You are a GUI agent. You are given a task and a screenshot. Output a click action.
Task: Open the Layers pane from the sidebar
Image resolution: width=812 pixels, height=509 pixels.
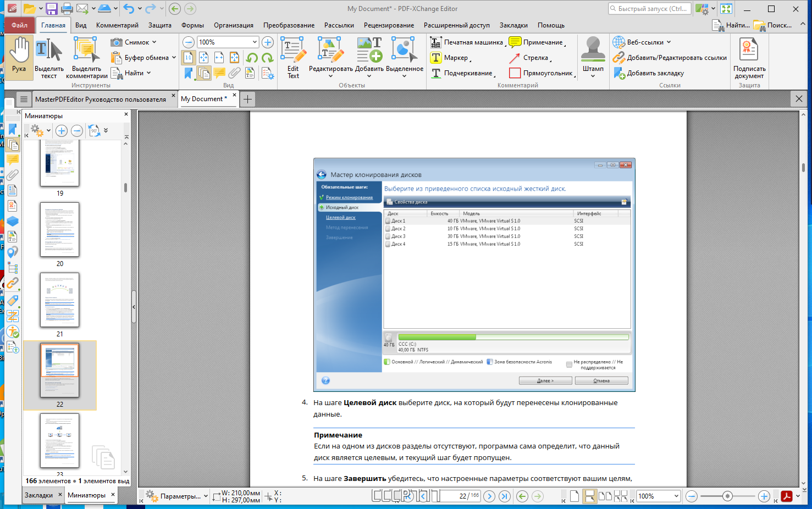[12, 222]
